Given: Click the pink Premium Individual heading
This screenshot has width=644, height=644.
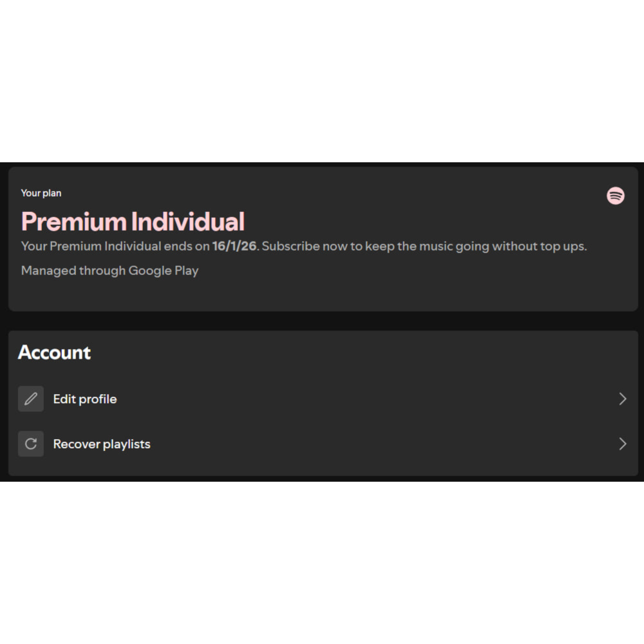Looking at the screenshot, I should click(x=133, y=222).
